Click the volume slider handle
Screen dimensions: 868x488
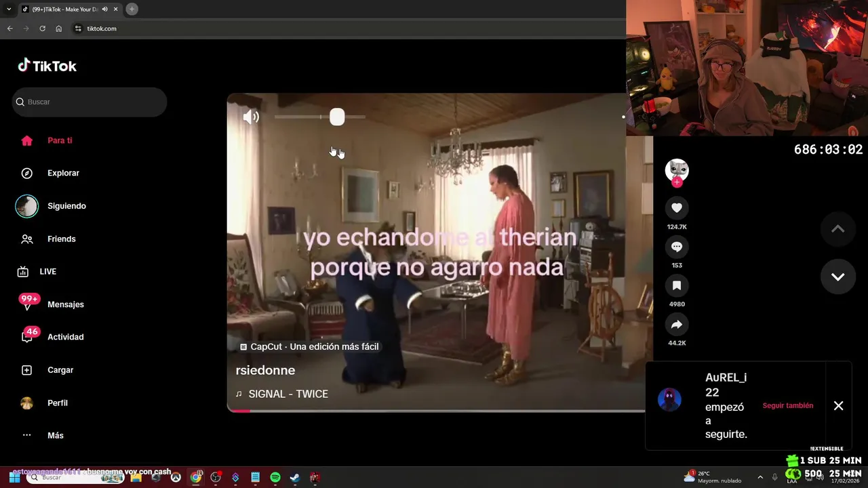(337, 117)
